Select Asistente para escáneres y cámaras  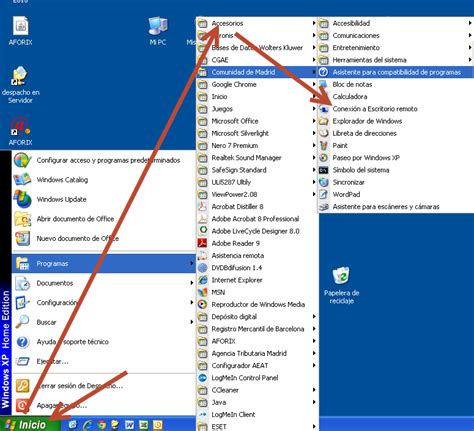[x=396, y=207]
